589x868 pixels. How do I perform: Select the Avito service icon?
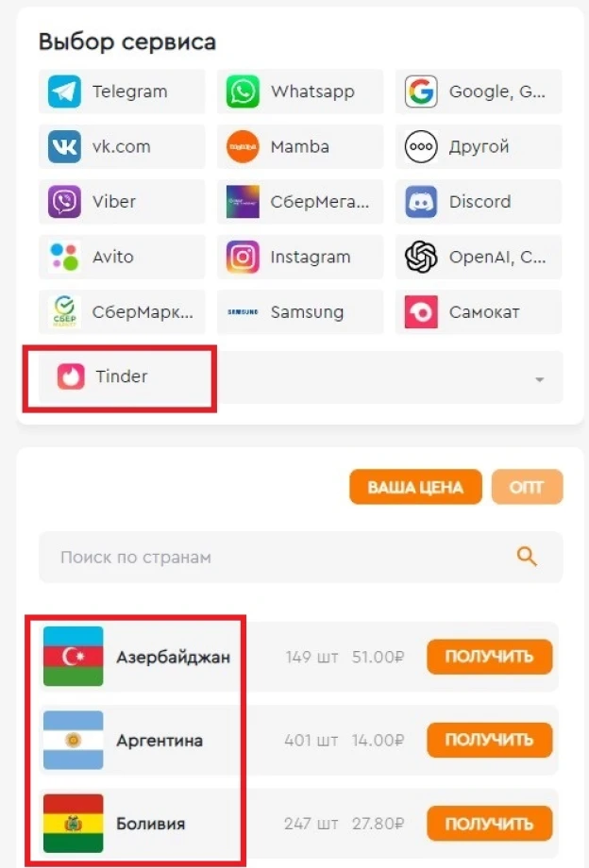(x=64, y=257)
